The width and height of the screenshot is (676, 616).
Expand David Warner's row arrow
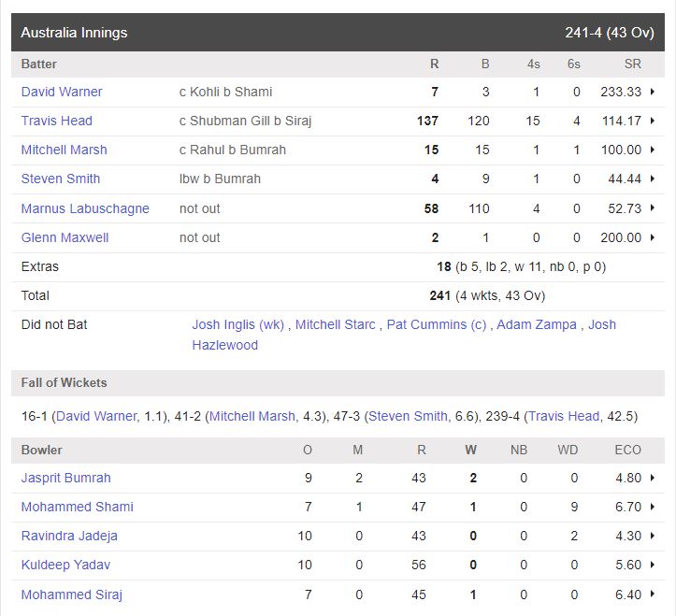tap(652, 92)
